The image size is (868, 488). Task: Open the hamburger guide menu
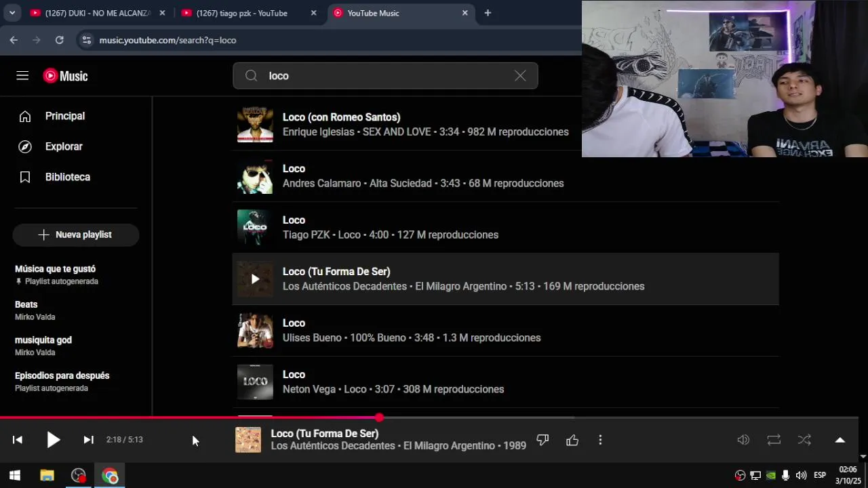(x=22, y=76)
